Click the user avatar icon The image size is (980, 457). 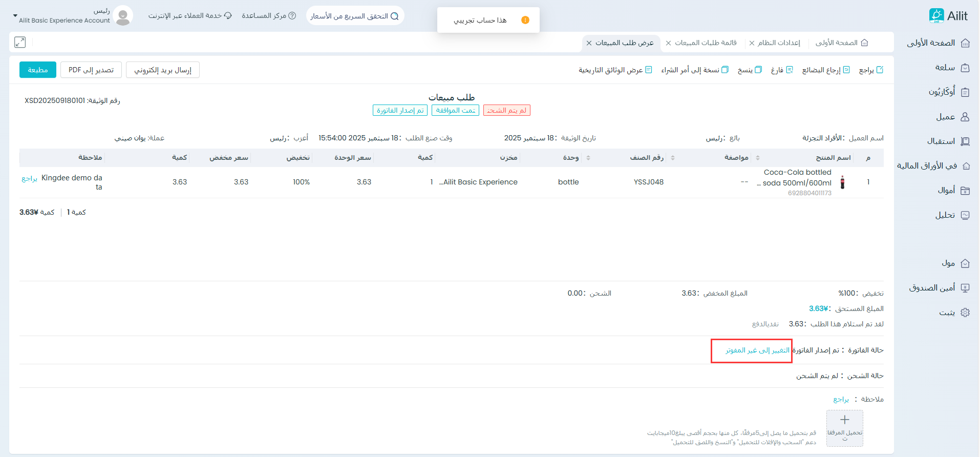(123, 16)
